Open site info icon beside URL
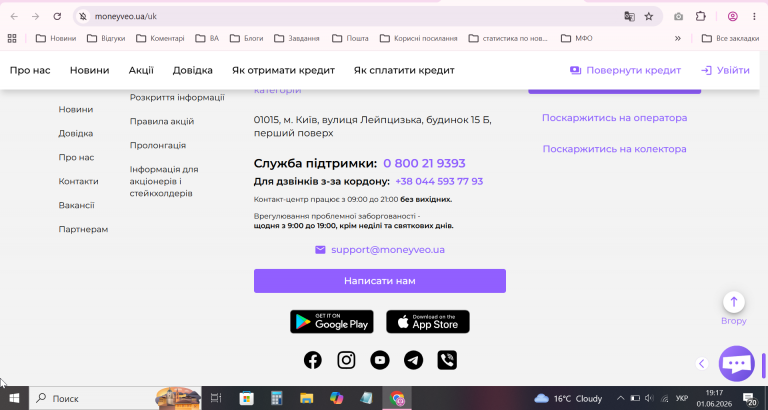The height and width of the screenshot is (410, 768). coord(83,16)
